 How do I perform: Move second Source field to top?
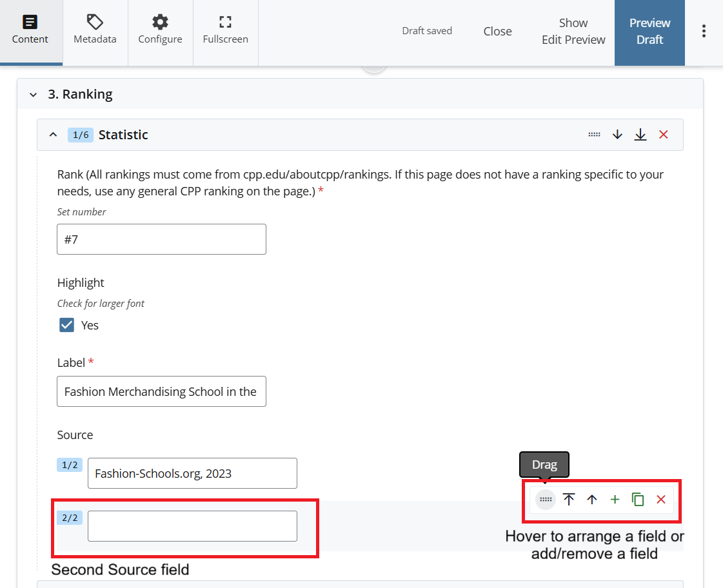[569, 500]
